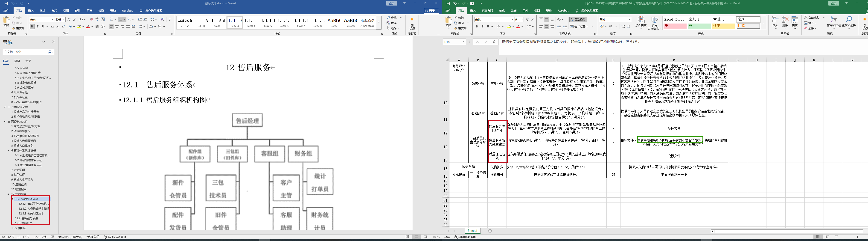Viewport: 868px width, 241px height.
Task: Click the Excel formula bar text
Action: pos(571,42)
